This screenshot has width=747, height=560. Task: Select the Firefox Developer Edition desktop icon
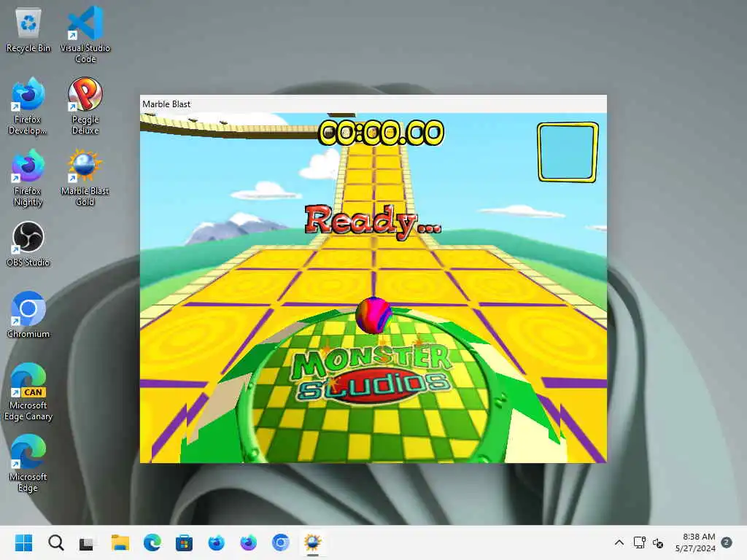click(x=28, y=106)
